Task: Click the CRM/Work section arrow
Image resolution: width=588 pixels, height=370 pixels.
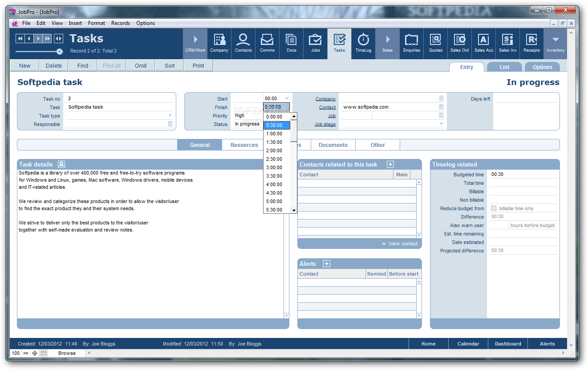Action: (x=195, y=43)
